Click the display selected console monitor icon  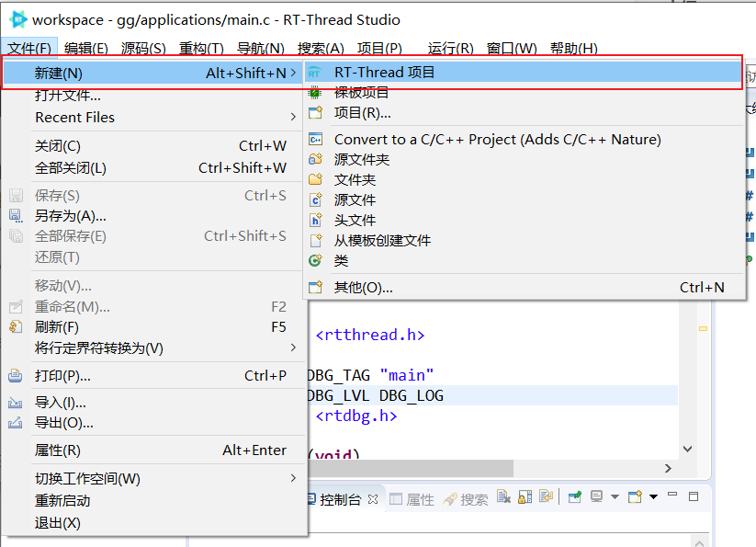[597, 496]
